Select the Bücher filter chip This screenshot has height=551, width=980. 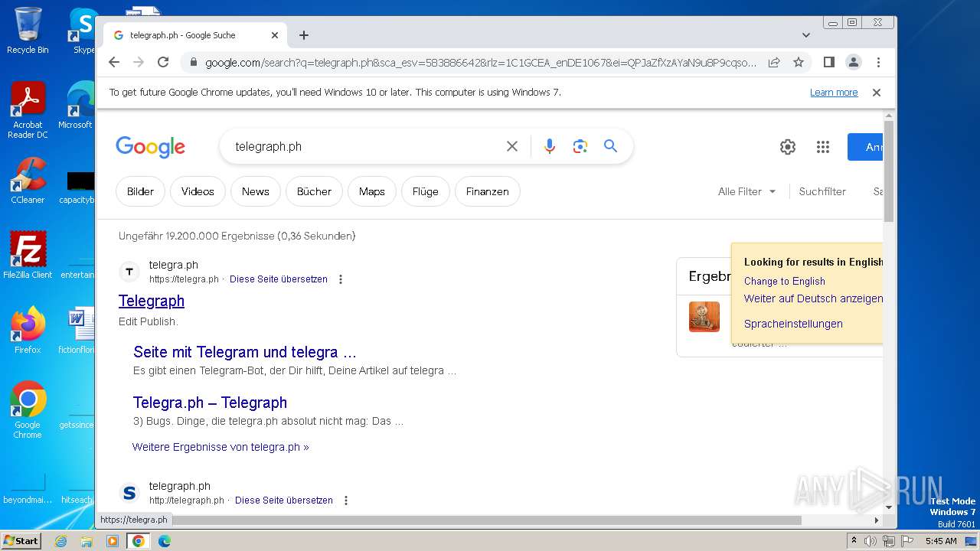tap(314, 191)
